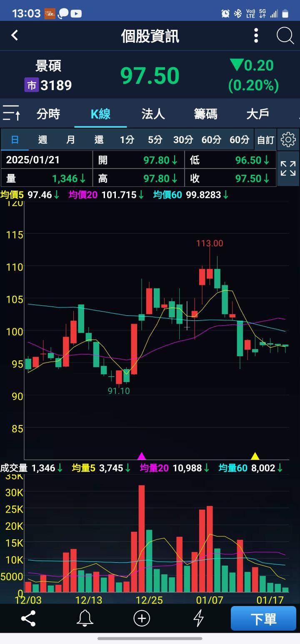Select the 週 weekly period
The image size is (300, 644).
pos(42,140)
